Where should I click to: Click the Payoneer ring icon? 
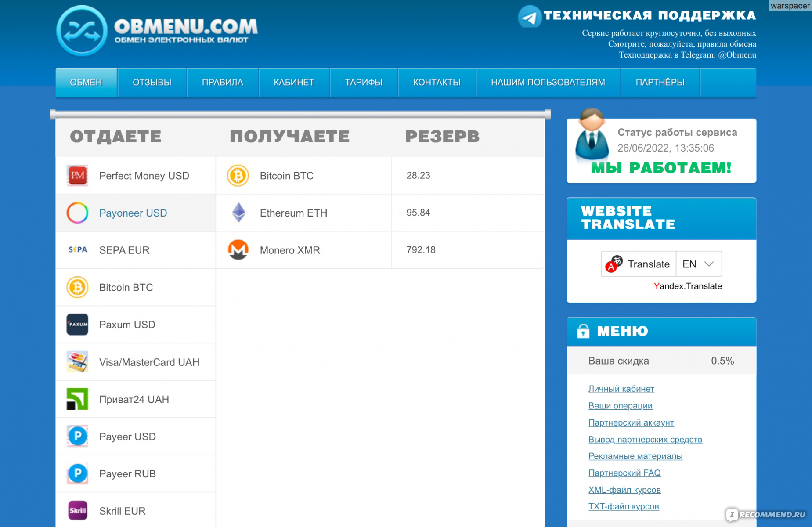(77, 213)
